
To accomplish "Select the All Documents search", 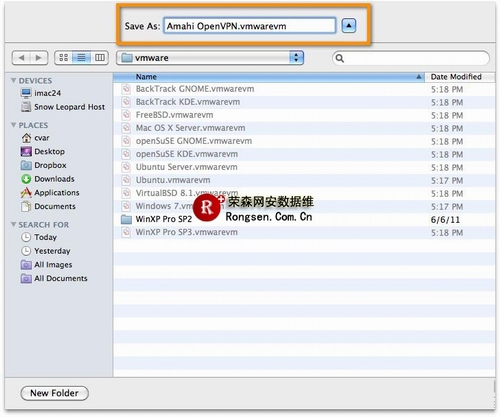I will (54, 278).
